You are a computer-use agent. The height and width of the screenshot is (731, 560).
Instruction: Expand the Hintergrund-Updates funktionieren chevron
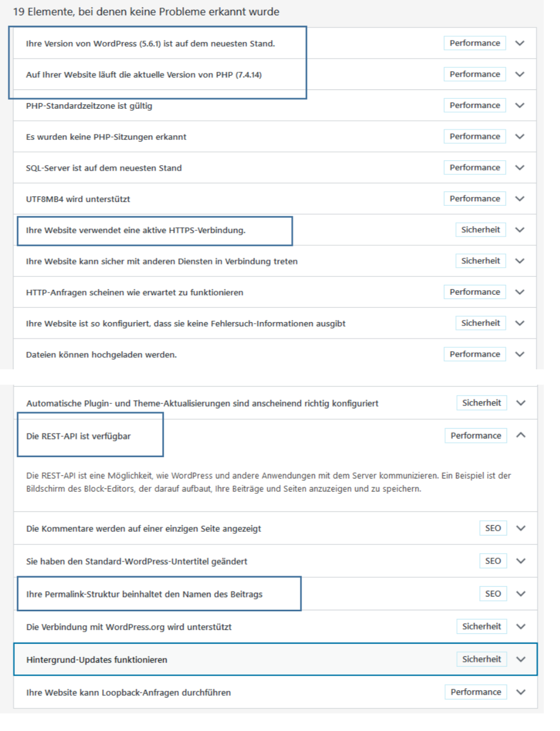click(520, 659)
